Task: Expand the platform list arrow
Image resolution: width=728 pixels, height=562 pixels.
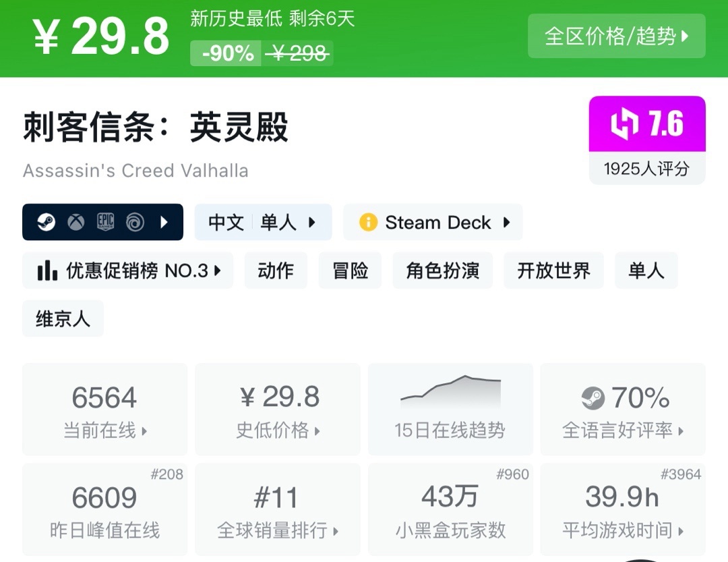Action: (x=164, y=222)
